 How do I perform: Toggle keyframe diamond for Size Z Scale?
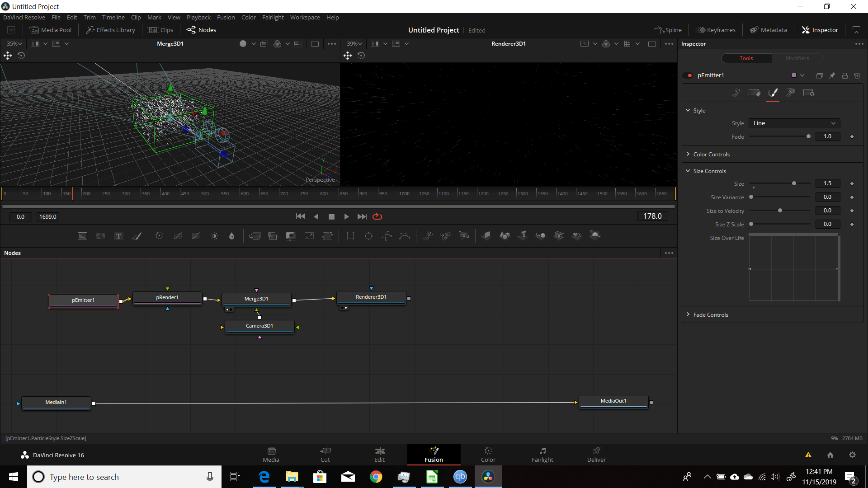point(852,224)
